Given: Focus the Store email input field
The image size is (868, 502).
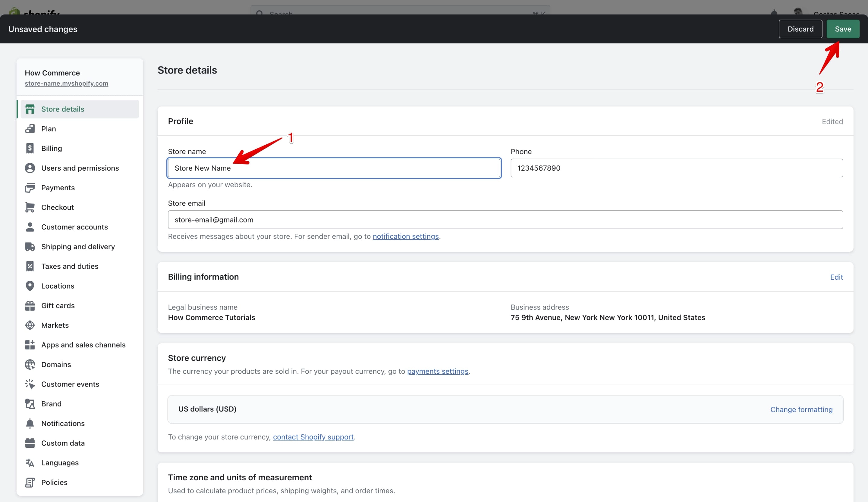Looking at the screenshot, I should (x=505, y=220).
